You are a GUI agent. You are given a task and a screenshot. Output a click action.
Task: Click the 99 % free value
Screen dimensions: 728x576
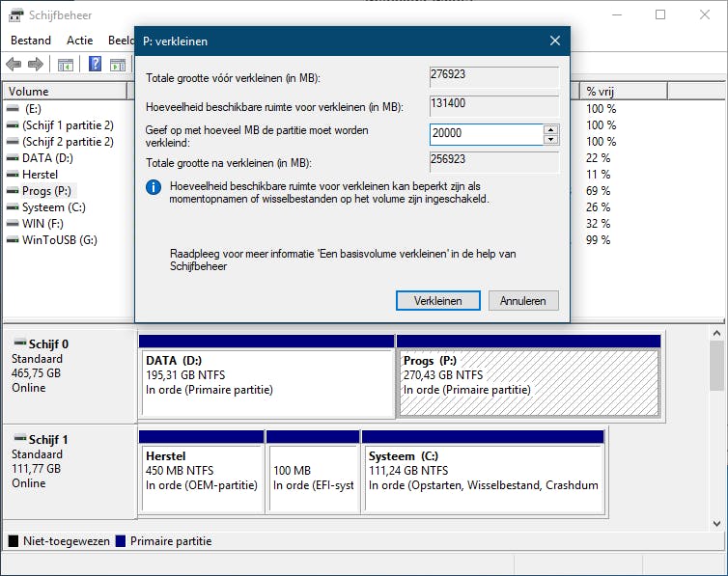pos(598,240)
